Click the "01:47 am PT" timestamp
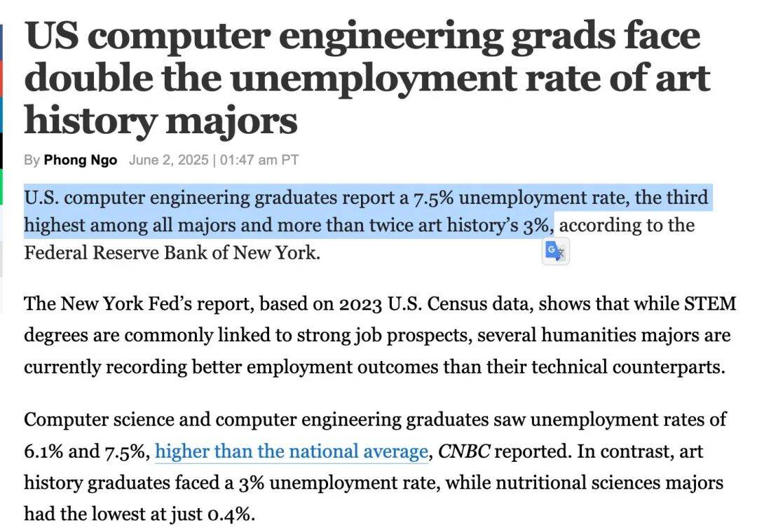Image resolution: width=757 pixels, height=532 pixels. (259, 160)
